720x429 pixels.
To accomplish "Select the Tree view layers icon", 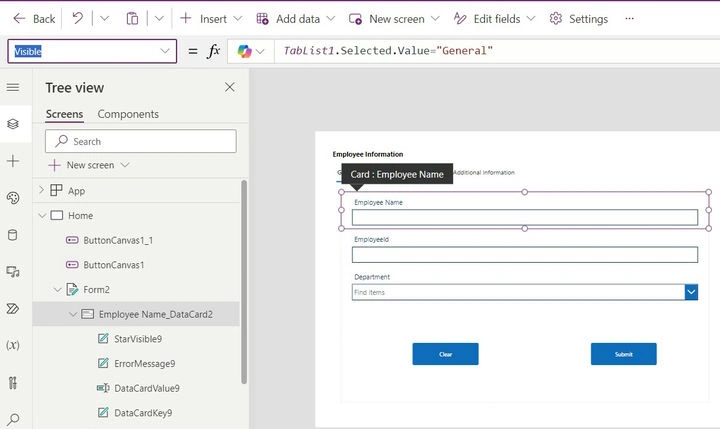I will pyautogui.click(x=13, y=124).
